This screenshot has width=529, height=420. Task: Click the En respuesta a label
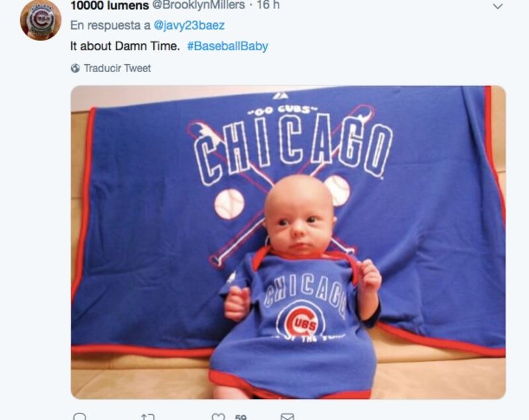pyautogui.click(x=110, y=26)
